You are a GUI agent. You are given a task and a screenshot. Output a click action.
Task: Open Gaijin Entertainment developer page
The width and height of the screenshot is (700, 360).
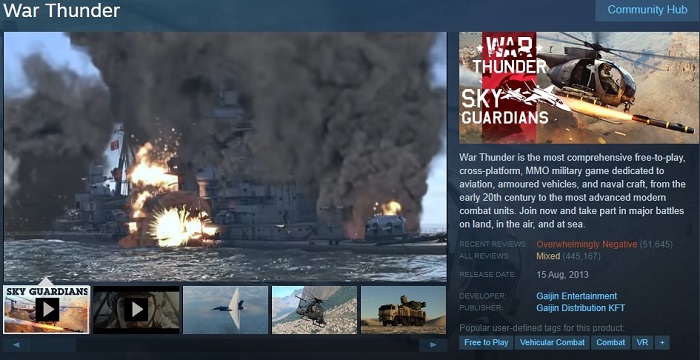pos(576,296)
